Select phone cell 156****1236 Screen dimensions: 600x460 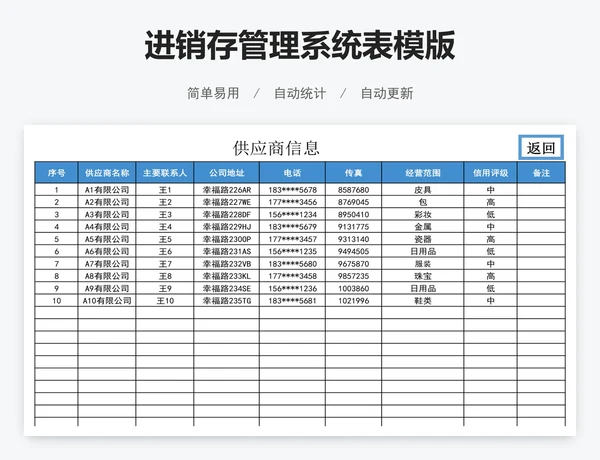[x=292, y=288]
